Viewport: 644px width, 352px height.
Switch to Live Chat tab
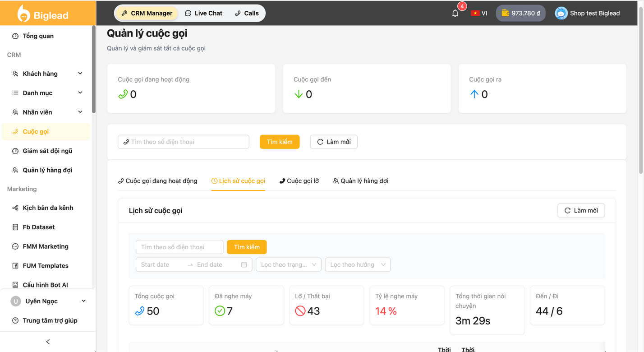coord(204,13)
